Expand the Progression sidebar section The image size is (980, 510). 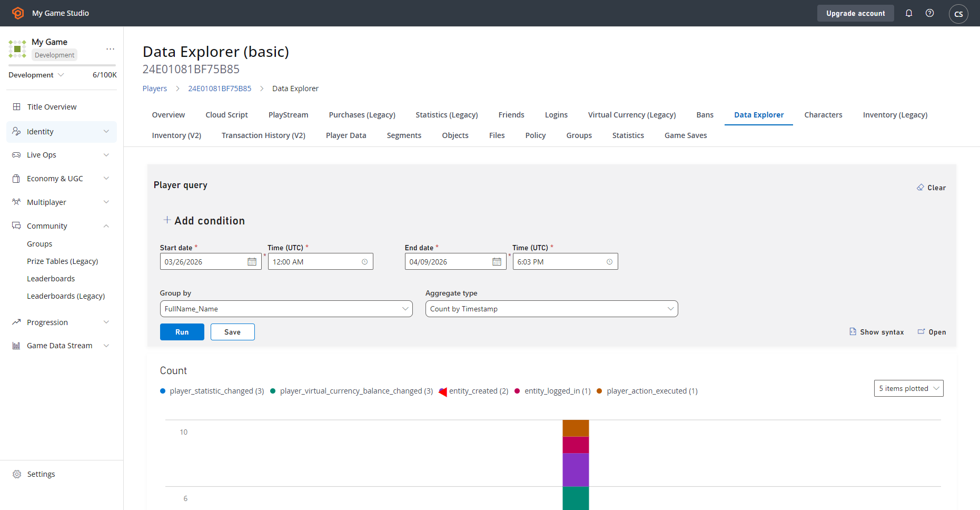(x=106, y=322)
